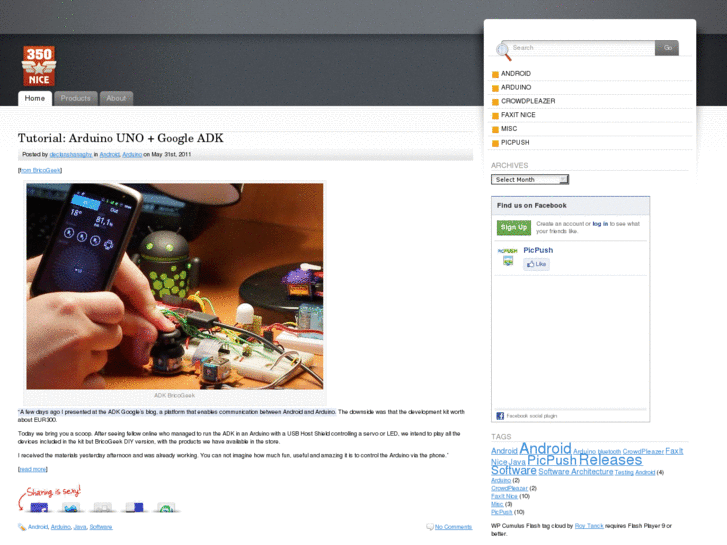Click the Software tag below the post
727x545 pixels.
pos(101,527)
